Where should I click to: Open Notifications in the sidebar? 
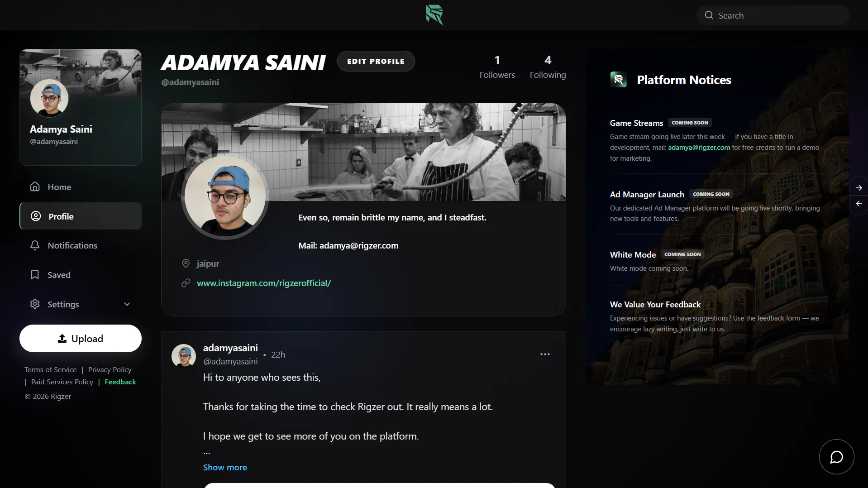pyautogui.click(x=81, y=245)
